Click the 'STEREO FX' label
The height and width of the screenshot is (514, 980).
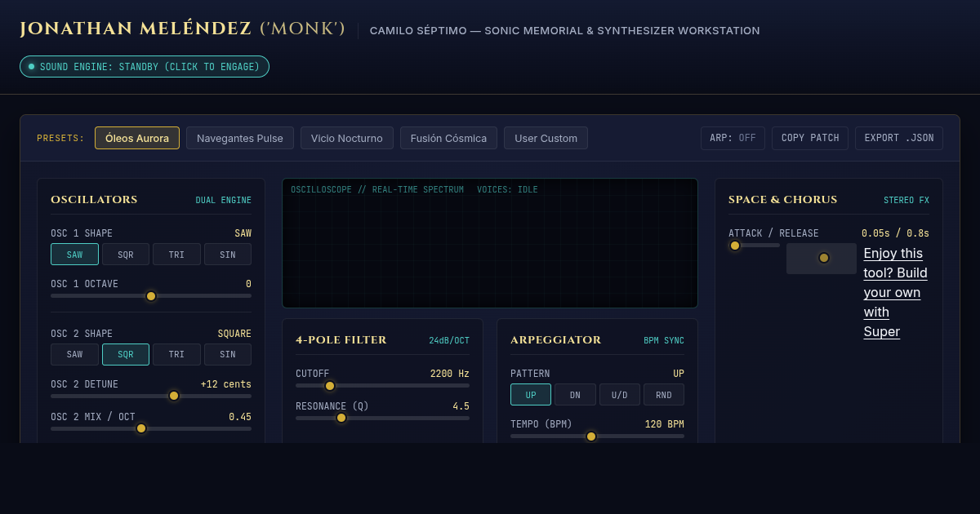click(906, 200)
